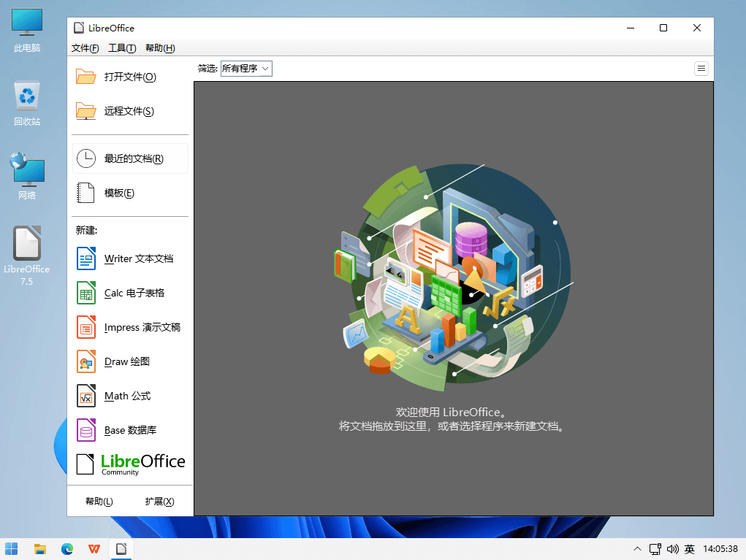Click the 远程文件(S) remote folder icon

tap(86, 111)
